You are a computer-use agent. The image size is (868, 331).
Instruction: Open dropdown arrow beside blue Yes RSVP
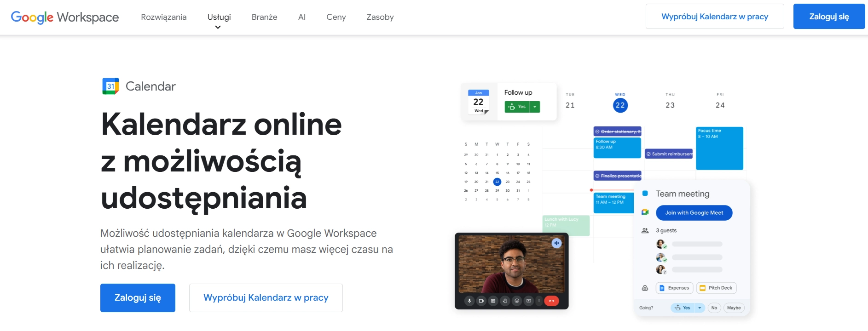700,308
